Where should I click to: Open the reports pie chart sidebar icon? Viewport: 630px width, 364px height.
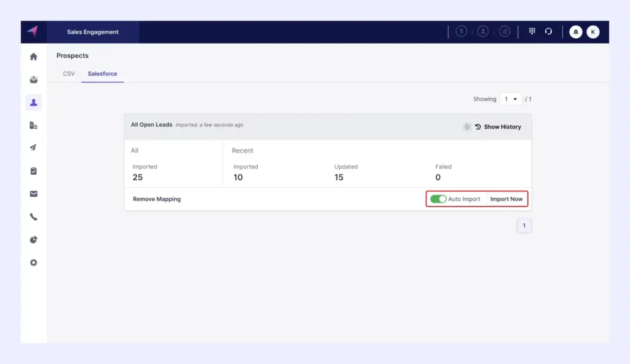click(x=34, y=240)
